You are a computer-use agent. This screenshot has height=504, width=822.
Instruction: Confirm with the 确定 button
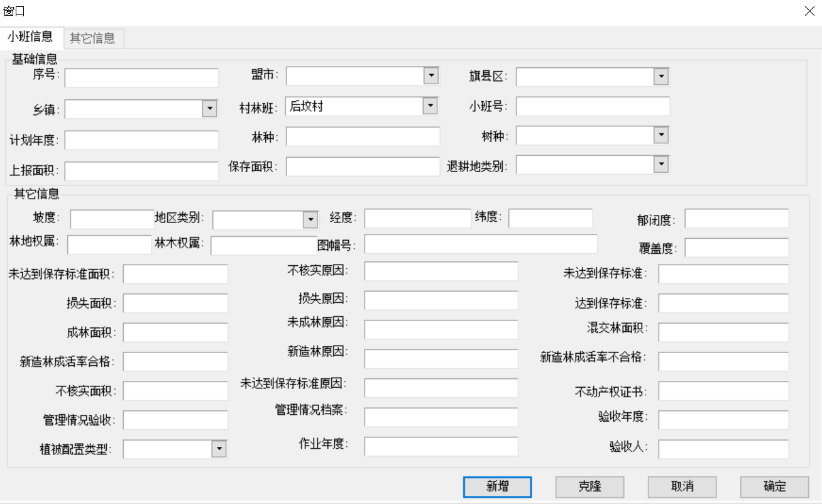pyautogui.click(x=774, y=486)
